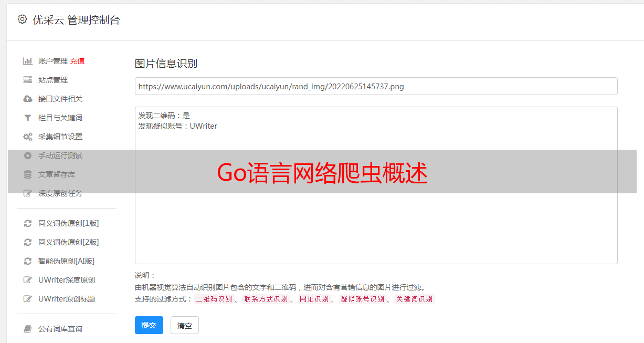
Task: Click the red 充值 link
Action: pyautogui.click(x=77, y=61)
